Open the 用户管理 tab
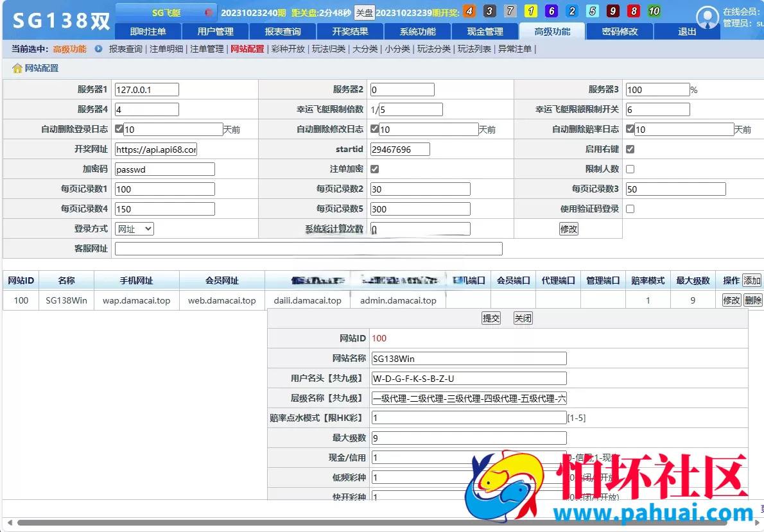Image resolution: width=764 pixels, height=532 pixels. click(215, 31)
